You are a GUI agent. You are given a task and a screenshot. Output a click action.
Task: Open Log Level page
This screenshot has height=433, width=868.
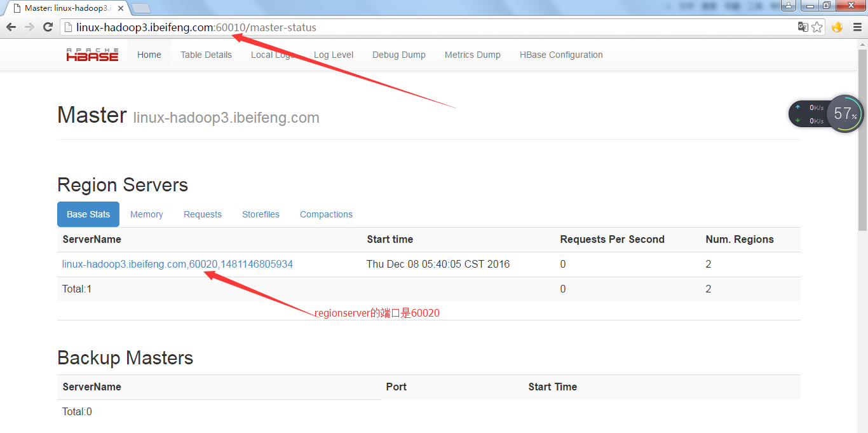334,55
